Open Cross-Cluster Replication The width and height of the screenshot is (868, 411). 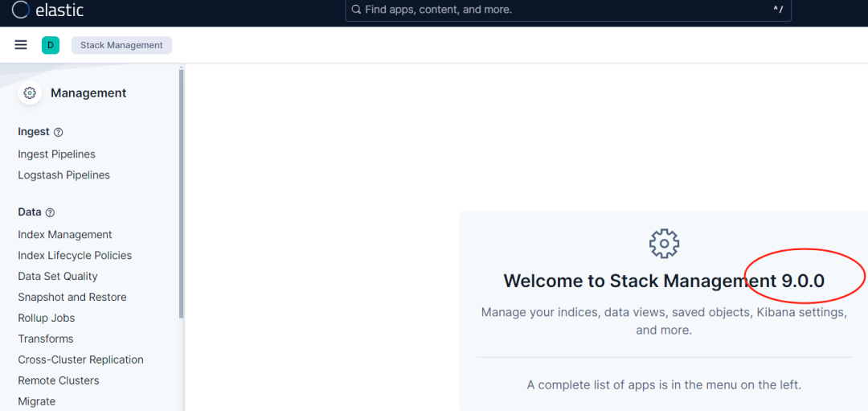click(x=81, y=360)
